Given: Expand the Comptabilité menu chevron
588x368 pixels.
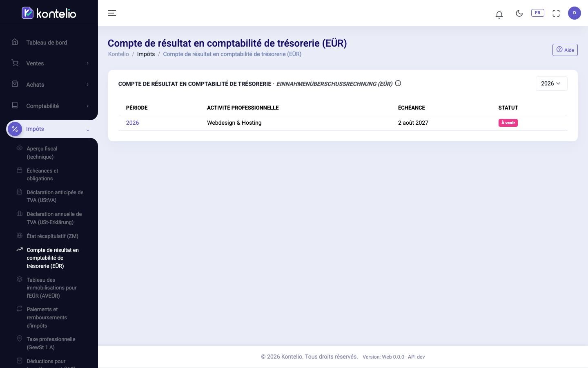Looking at the screenshot, I should point(87,106).
